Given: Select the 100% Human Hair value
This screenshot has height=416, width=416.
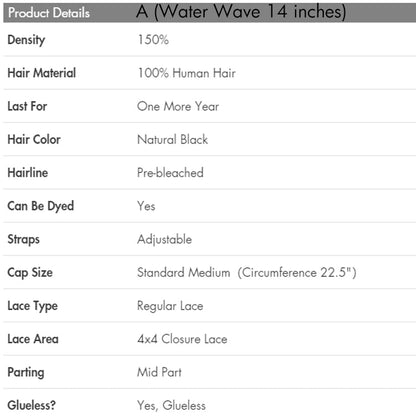Looking at the screenshot, I should pyautogui.click(x=187, y=73).
